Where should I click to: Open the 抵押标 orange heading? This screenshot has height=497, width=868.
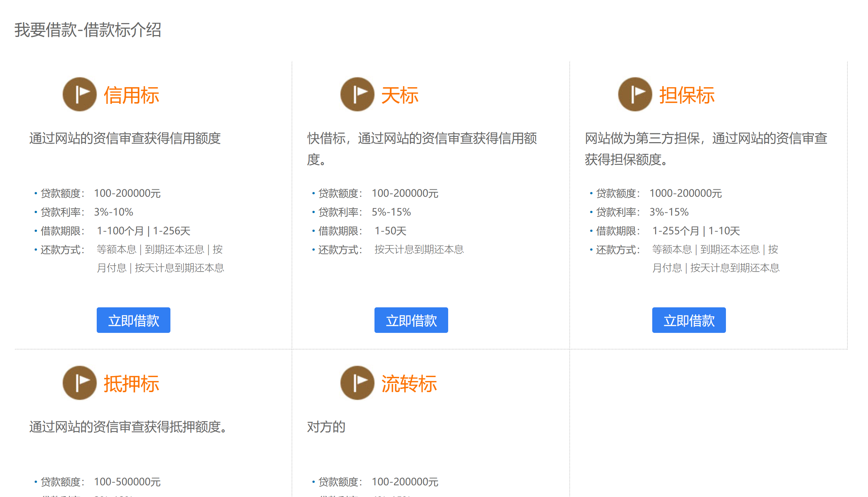131,384
